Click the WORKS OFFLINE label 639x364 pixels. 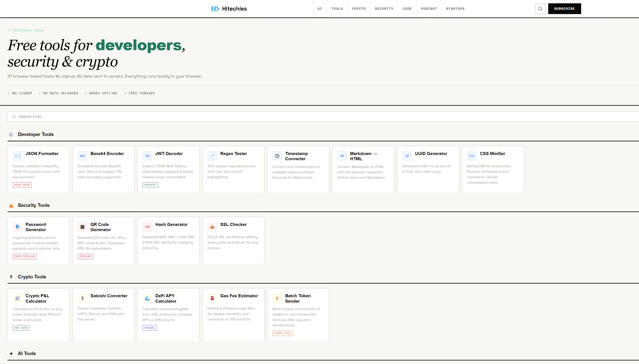tap(103, 93)
